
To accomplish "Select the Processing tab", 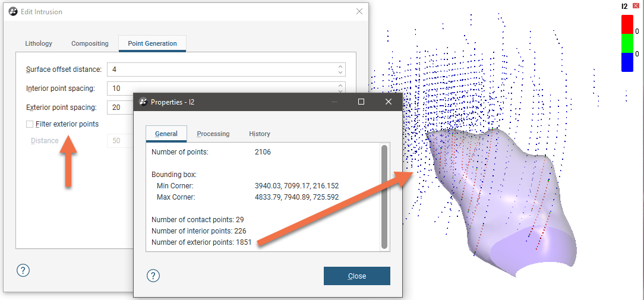I will (213, 134).
